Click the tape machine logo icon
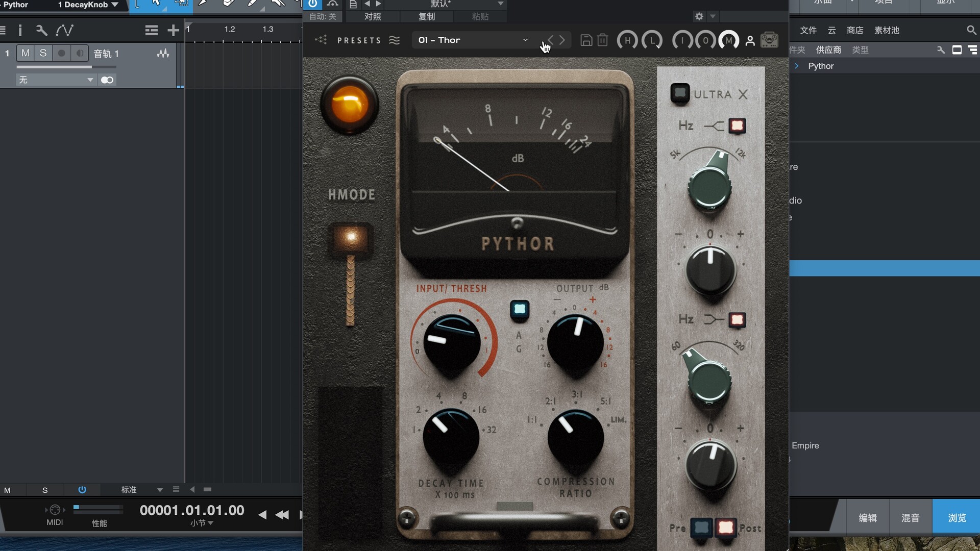The image size is (980, 551). tap(769, 40)
